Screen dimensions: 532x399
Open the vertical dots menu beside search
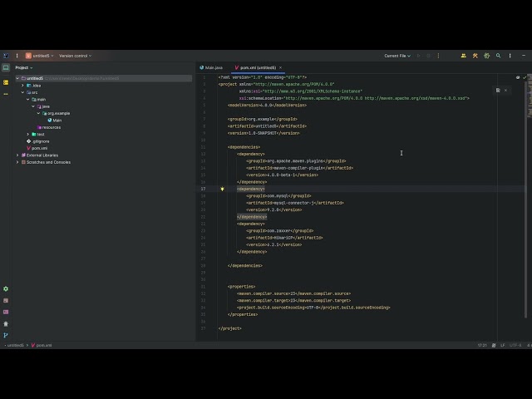(510, 56)
